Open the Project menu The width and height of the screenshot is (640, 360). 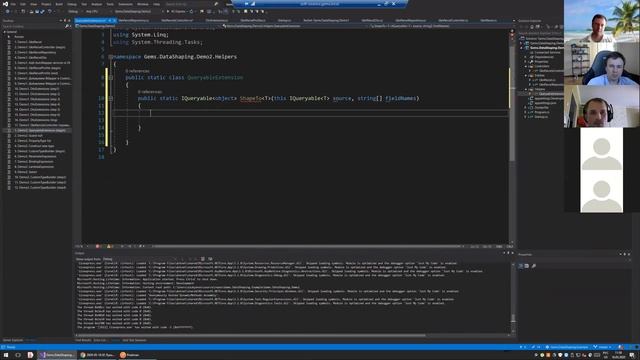tap(46, 4)
